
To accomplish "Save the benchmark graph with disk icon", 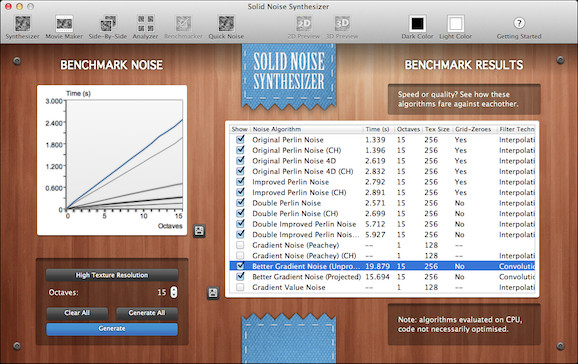I will click(x=199, y=231).
